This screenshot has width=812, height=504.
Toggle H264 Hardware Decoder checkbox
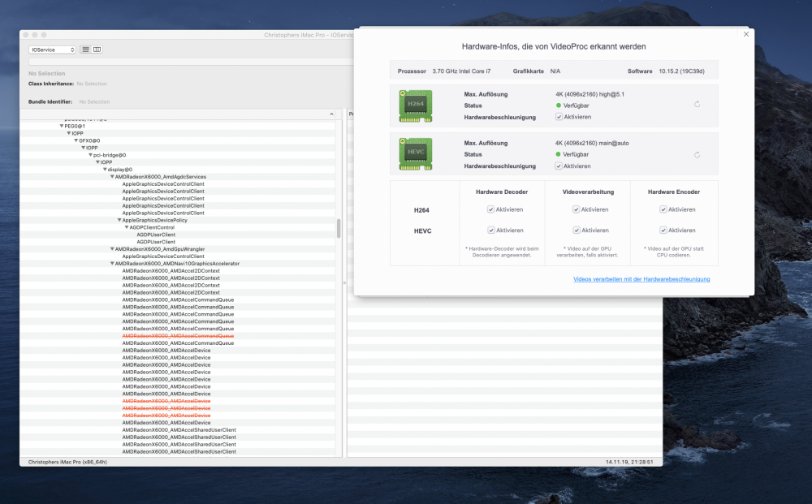tap(490, 209)
